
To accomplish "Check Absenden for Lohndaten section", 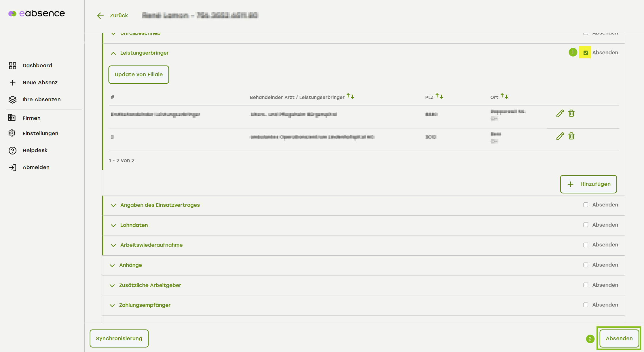I will point(586,225).
